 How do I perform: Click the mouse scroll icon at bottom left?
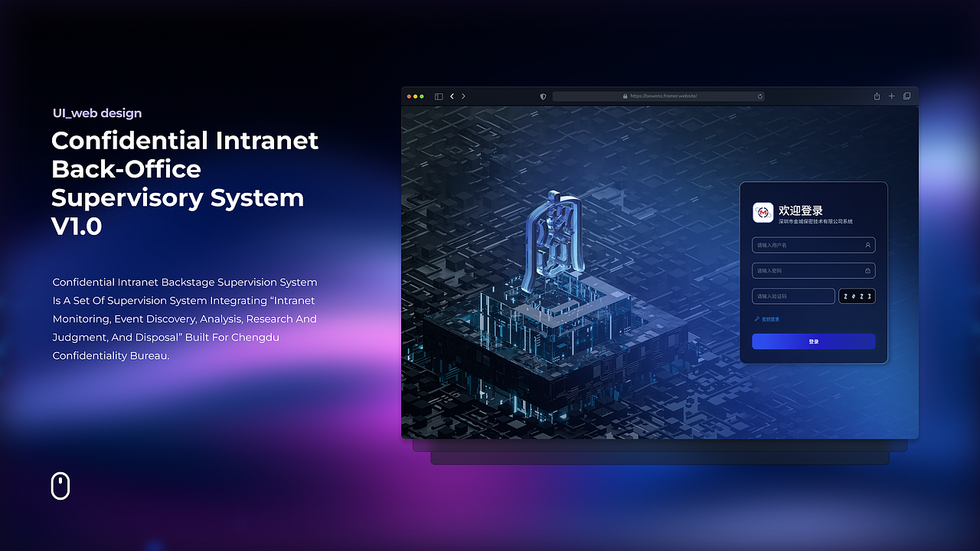[x=60, y=486]
